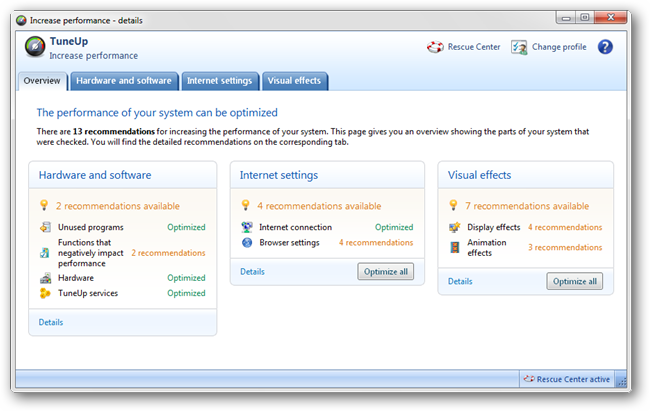This screenshot has width=650, height=411.
Task: Click the Browser settings globe icon
Action: [247, 243]
